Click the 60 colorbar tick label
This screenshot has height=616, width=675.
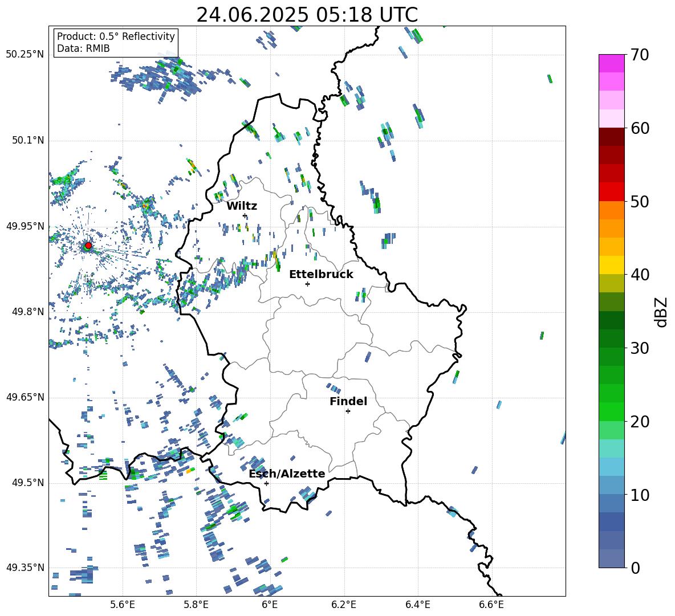pos(640,128)
